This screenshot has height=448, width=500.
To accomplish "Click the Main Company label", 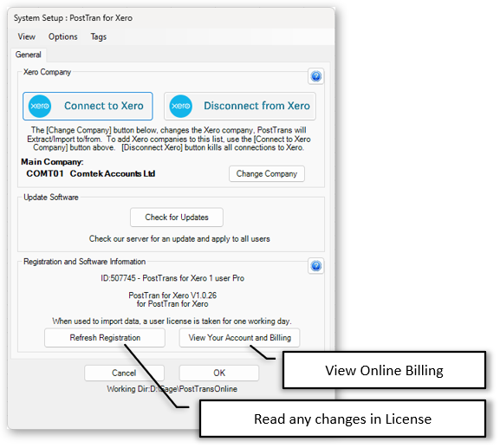I will (52, 162).
